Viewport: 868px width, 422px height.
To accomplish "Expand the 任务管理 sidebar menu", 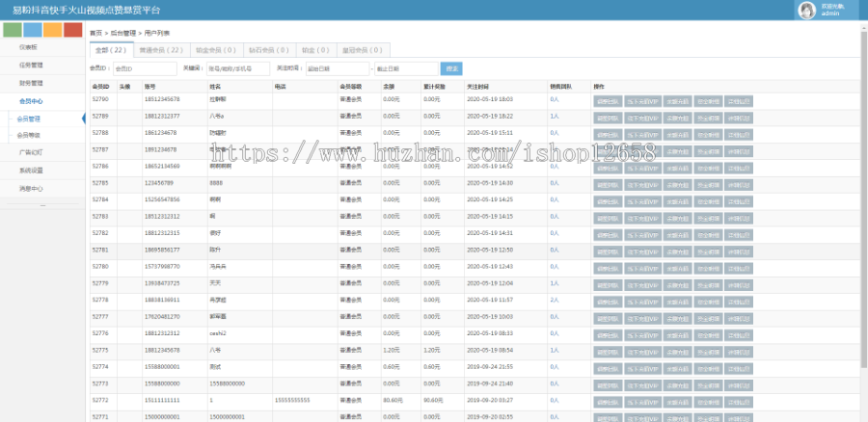I will (x=30, y=65).
